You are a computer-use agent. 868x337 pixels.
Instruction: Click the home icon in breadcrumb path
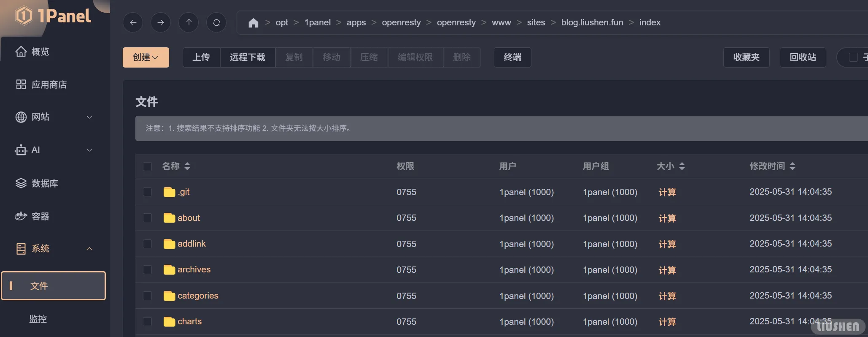253,23
